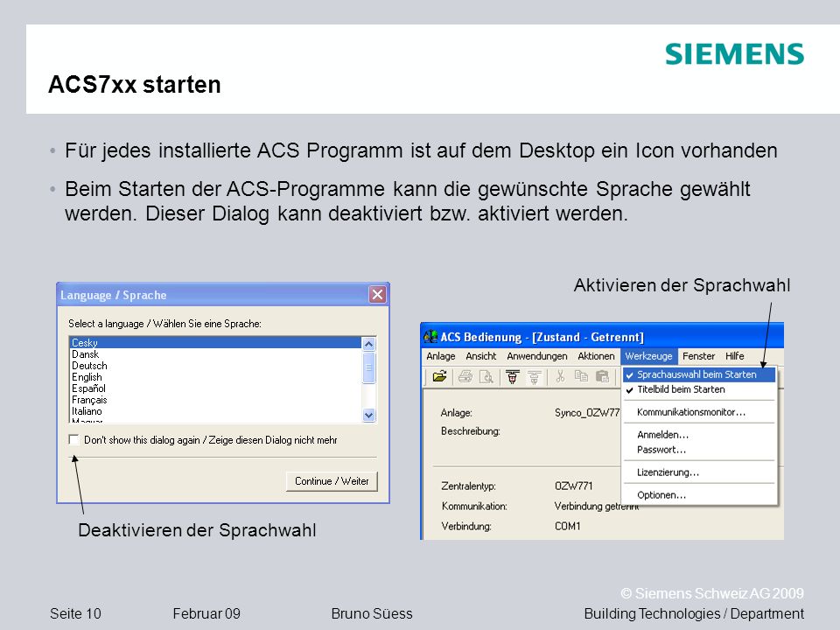The image size is (840, 630).
Task: Click the language list scrollbar thumb
Action: (368, 367)
